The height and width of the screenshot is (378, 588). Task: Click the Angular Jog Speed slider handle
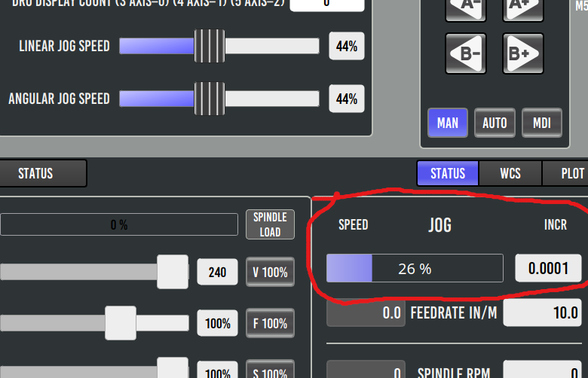point(210,99)
